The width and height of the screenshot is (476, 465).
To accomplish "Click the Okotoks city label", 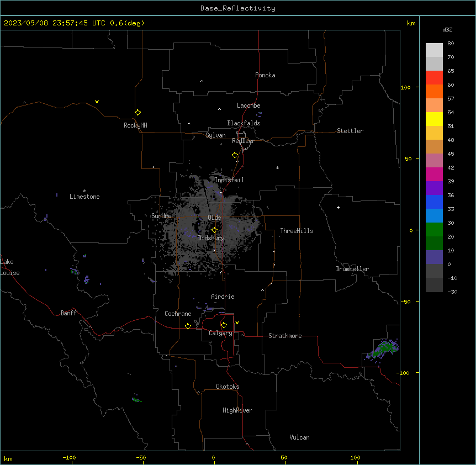I will pyautogui.click(x=228, y=387).
